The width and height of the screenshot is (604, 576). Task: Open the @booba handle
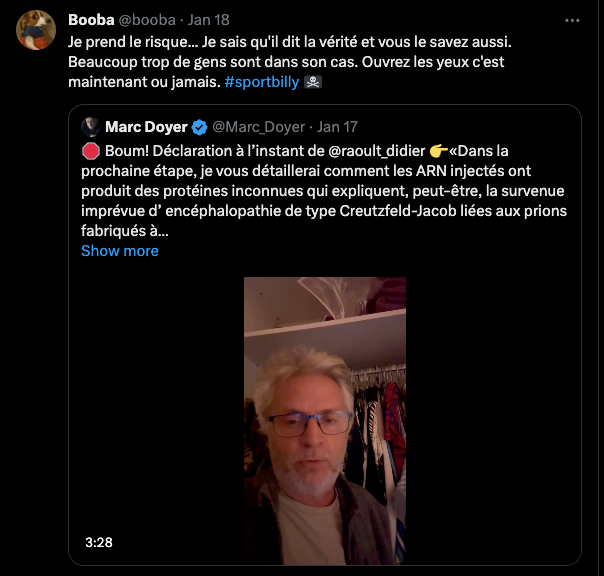(147, 20)
